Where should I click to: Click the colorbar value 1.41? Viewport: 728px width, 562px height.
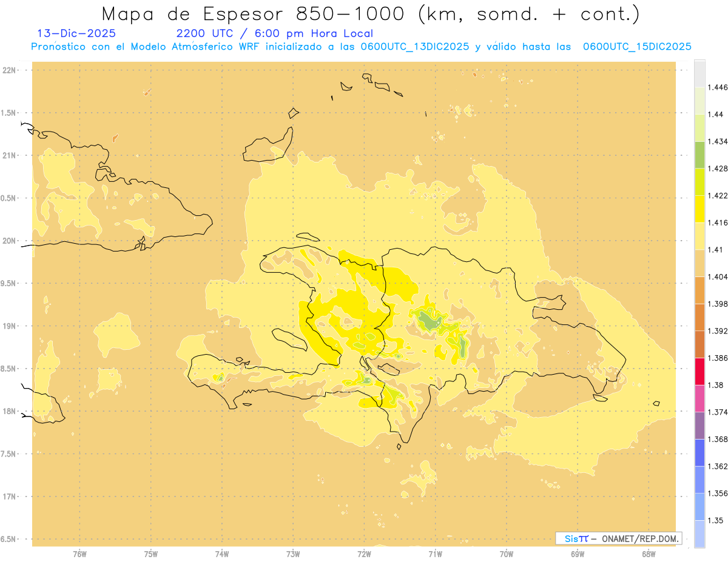click(715, 250)
